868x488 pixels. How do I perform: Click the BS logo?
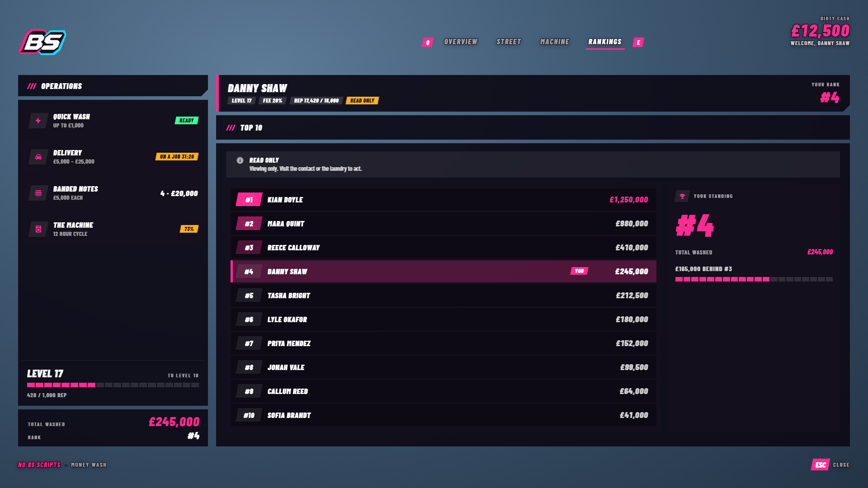click(x=42, y=42)
